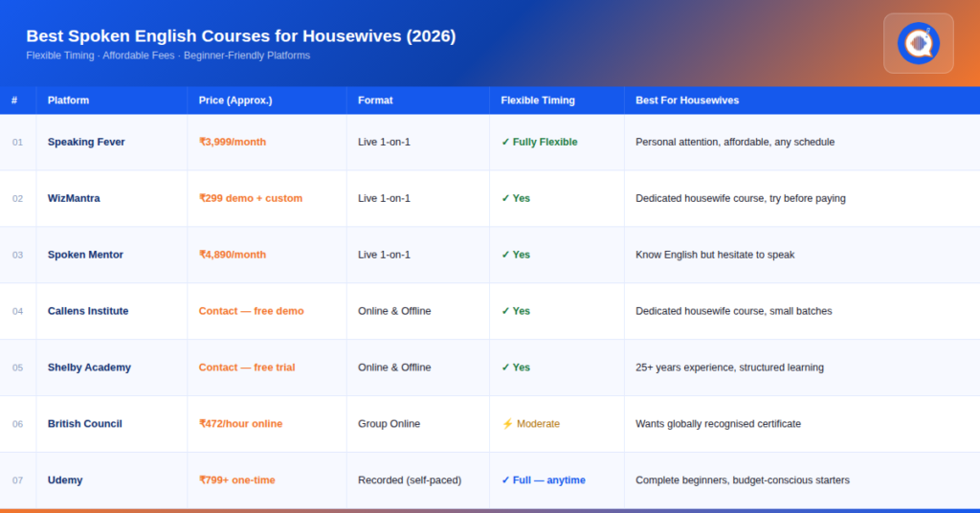
Task: Click the 'Format' column header
Action: coord(375,100)
